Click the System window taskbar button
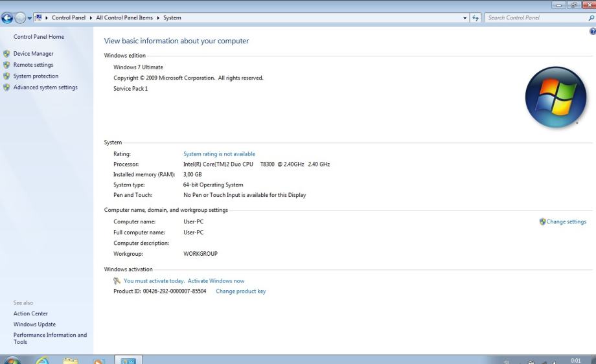 point(128,360)
